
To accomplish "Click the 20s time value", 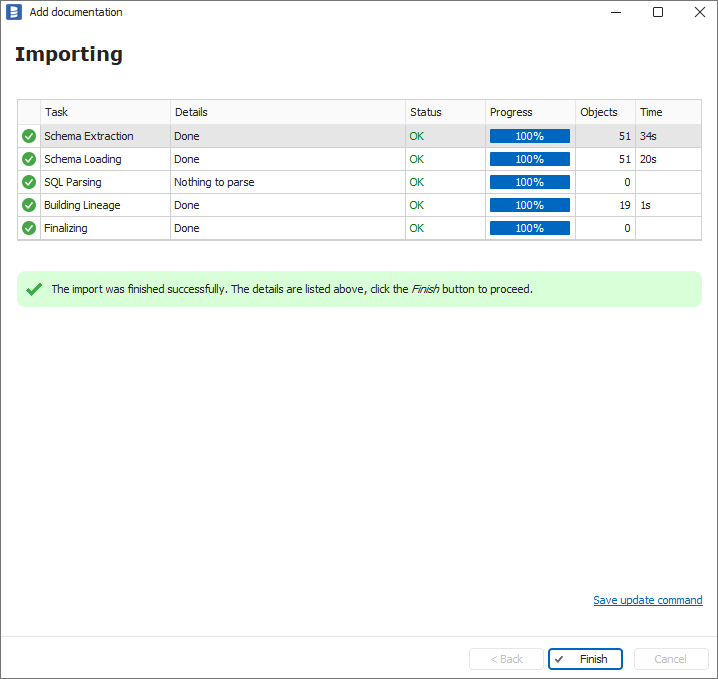I will pos(648,159).
